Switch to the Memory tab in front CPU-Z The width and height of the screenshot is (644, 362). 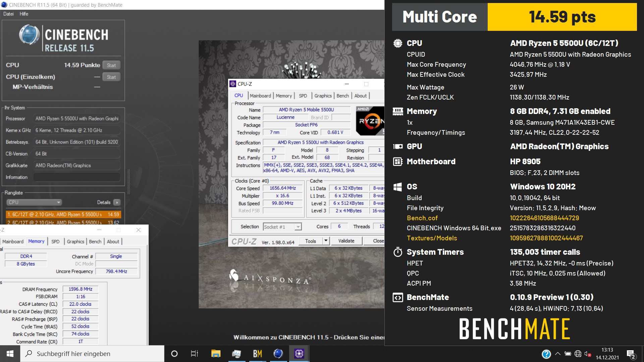point(284,96)
